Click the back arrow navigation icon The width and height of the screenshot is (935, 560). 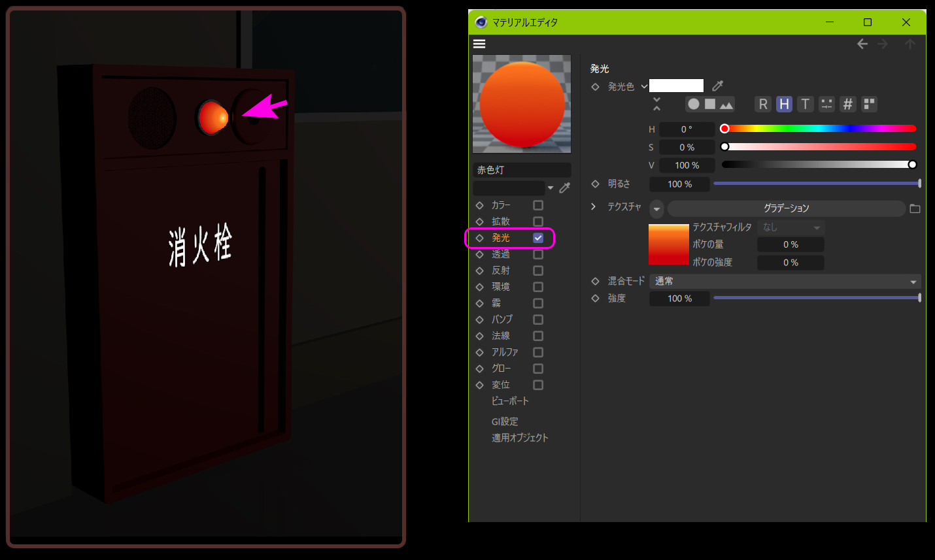pos(862,44)
